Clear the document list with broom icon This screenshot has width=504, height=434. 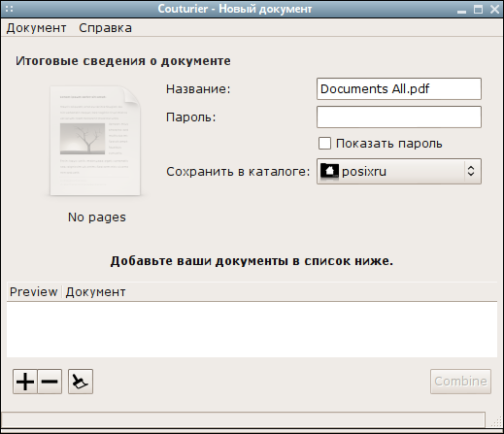click(81, 382)
